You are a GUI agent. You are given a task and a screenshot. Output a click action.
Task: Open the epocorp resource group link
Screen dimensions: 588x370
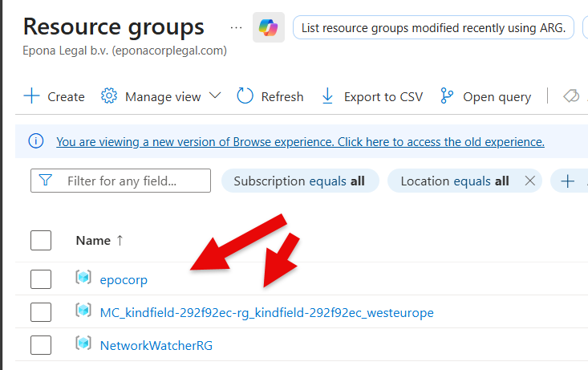tap(124, 279)
